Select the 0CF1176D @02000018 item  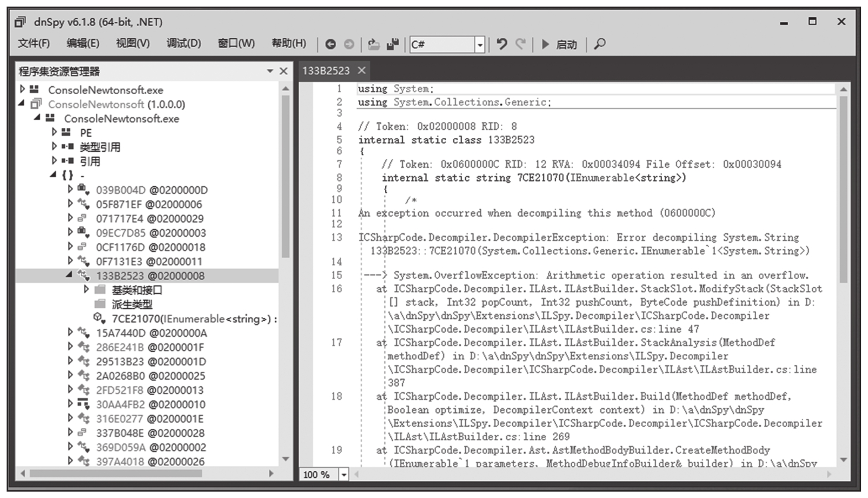pyautogui.click(x=151, y=247)
